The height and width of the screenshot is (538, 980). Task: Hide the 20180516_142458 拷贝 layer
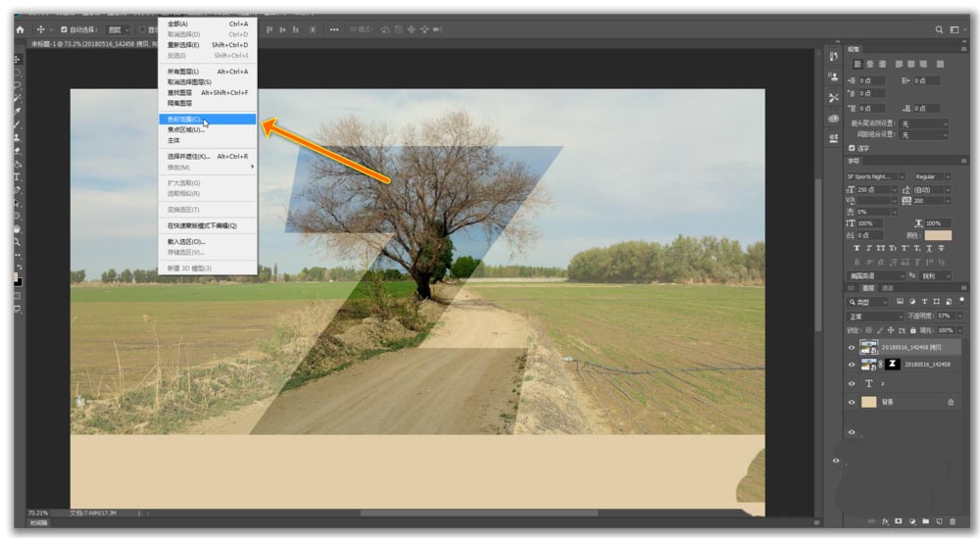(852, 348)
